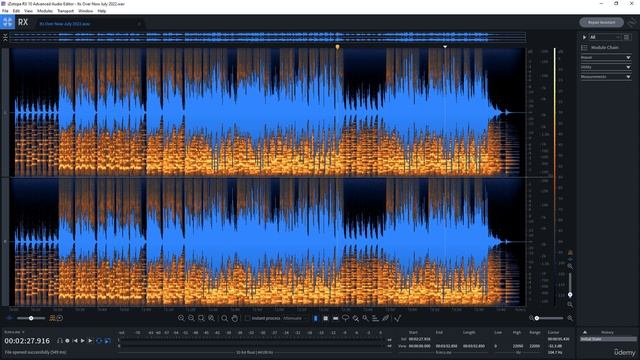Select the Lasso selection tool
This screenshot has height=360, width=640.
345,318
